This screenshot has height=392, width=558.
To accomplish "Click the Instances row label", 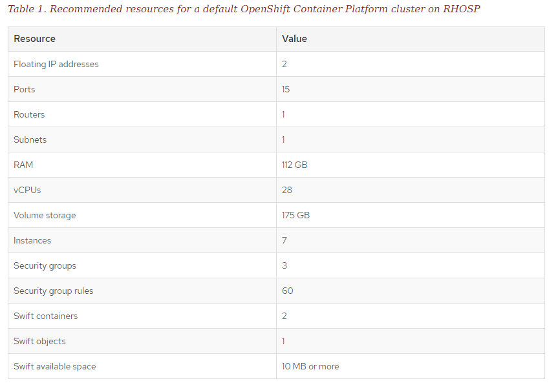I will point(32,240).
